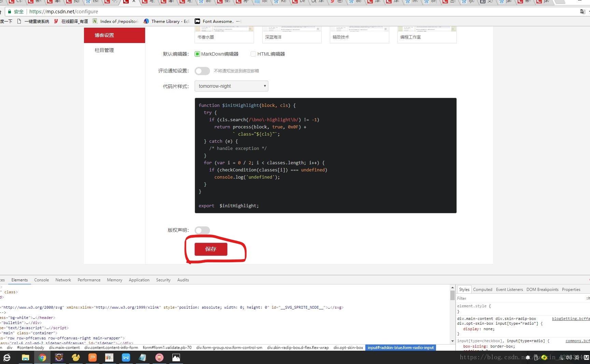Select the svg __SVG_SPRITE_NODE__ element row

pyautogui.click(x=172, y=307)
